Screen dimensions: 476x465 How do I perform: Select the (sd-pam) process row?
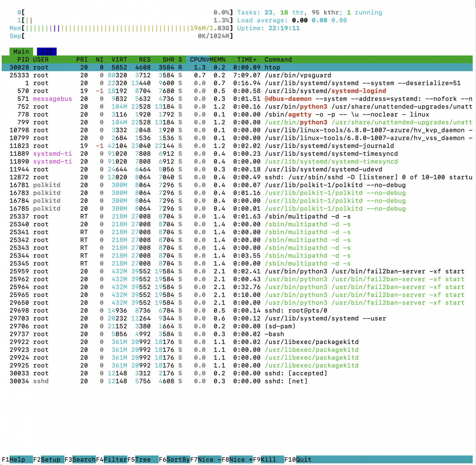237,327
